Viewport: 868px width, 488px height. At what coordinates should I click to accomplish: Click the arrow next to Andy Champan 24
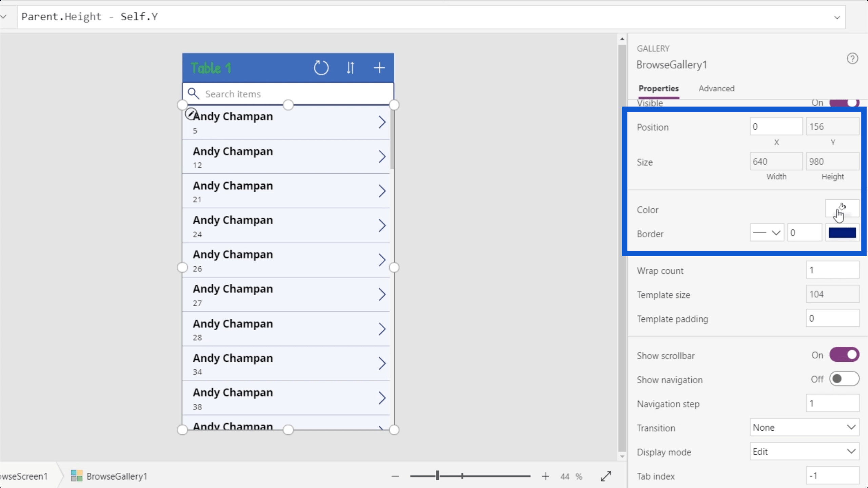(x=382, y=225)
